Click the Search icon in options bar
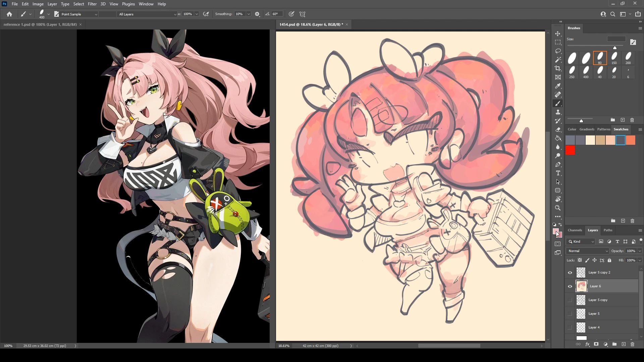Image resolution: width=644 pixels, height=362 pixels. (613, 14)
